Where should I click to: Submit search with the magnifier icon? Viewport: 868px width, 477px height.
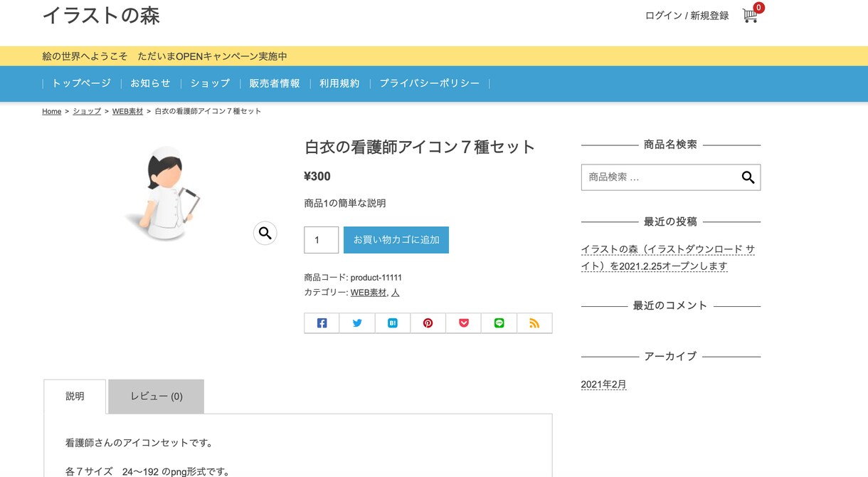click(x=748, y=177)
